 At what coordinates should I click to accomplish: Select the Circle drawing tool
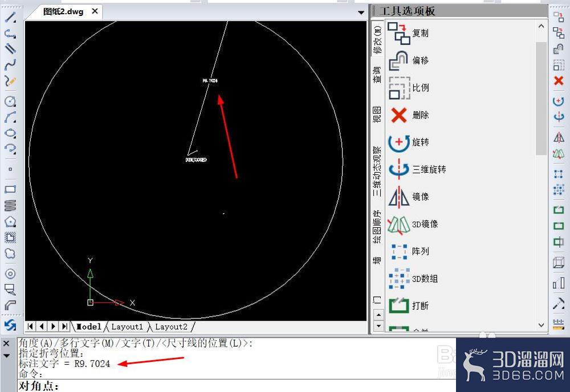[10, 101]
